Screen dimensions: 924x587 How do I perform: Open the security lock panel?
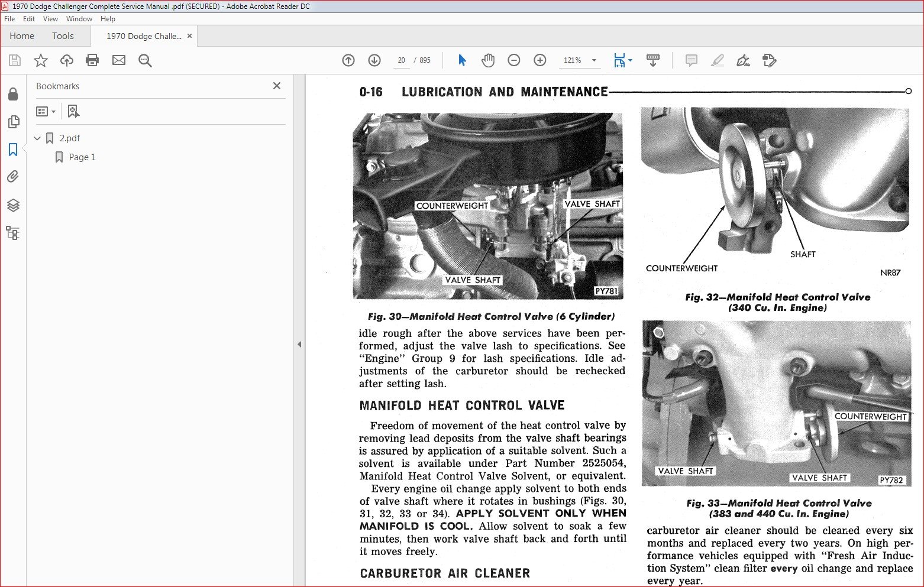tap(13, 94)
